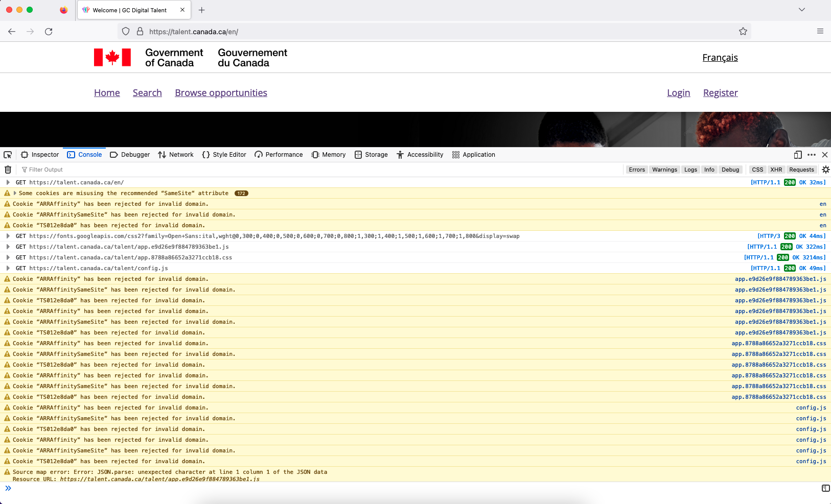Click the Filter Output input field
Screen dimensions: 831x504
point(46,169)
